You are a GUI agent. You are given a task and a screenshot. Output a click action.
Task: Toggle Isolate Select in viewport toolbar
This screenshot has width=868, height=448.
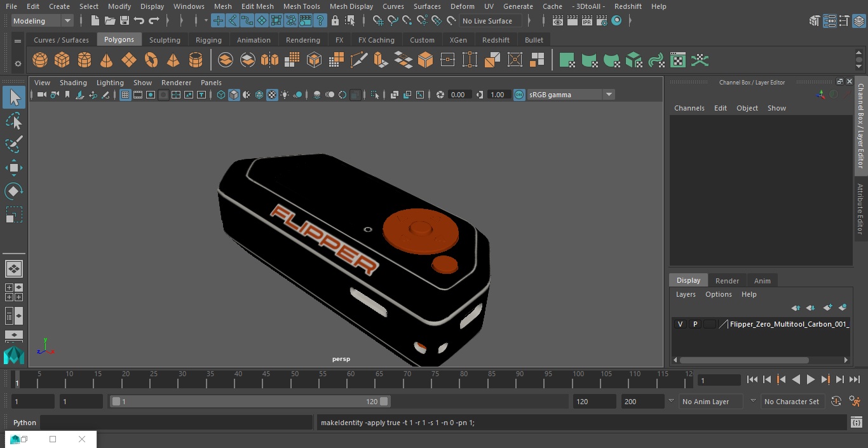375,95
